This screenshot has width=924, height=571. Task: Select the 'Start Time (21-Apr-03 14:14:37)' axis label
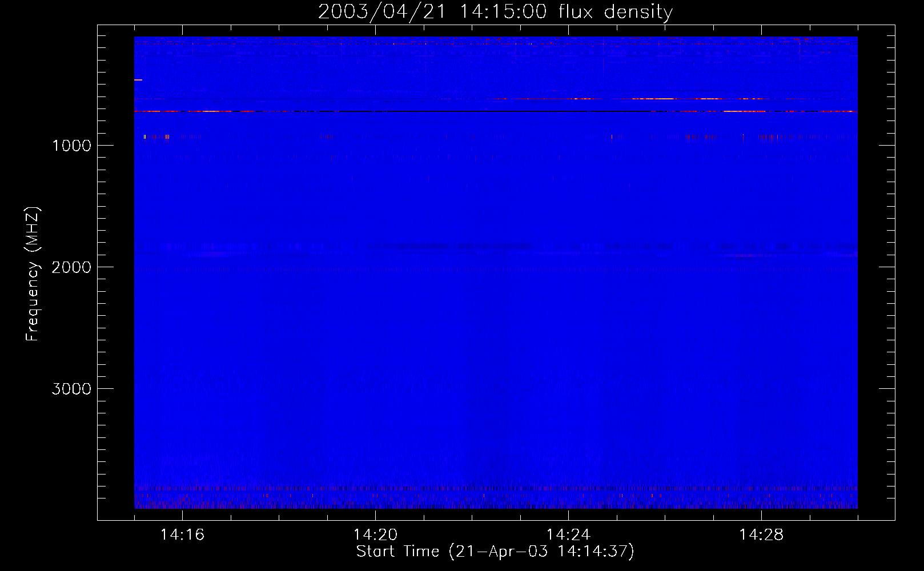pos(495,552)
